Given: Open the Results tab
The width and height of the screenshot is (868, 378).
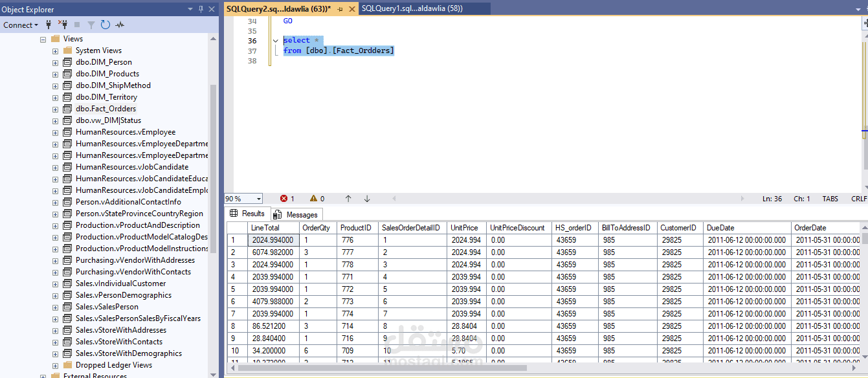Looking at the screenshot, I should [x=247, y=214].
